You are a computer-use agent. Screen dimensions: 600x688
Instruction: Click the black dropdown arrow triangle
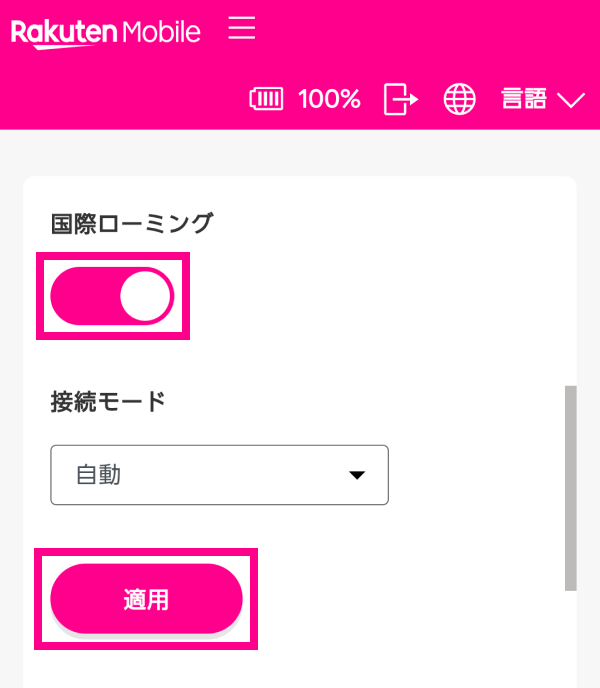coord(357,476)
